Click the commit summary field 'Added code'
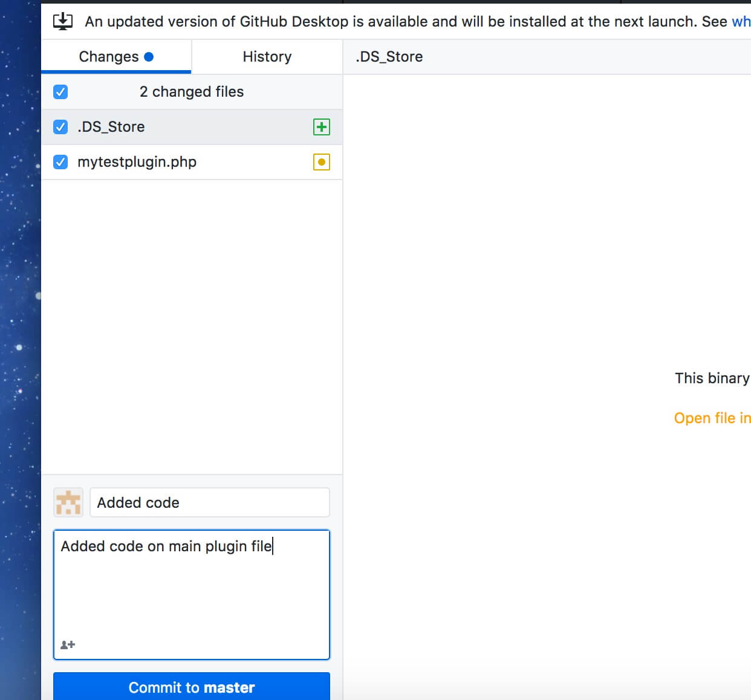Image resolution: width=751 pixels, height=700 pixels. pos(210,502)
